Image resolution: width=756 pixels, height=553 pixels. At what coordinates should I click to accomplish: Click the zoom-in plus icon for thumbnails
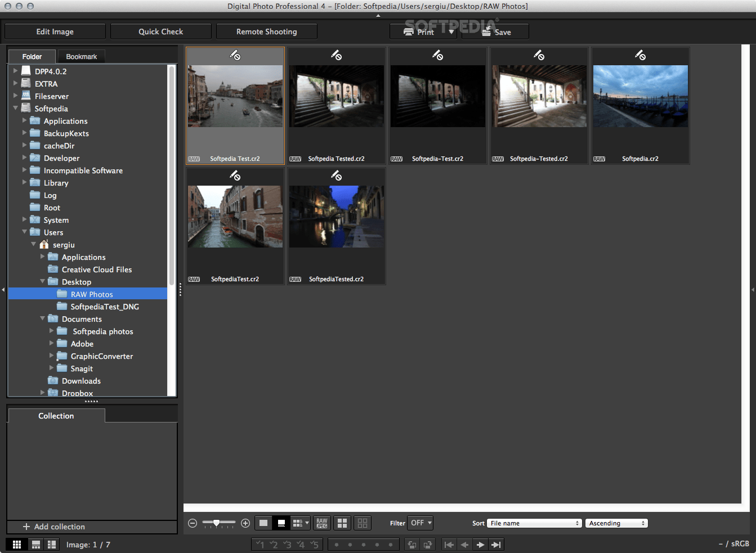(245, 523)
